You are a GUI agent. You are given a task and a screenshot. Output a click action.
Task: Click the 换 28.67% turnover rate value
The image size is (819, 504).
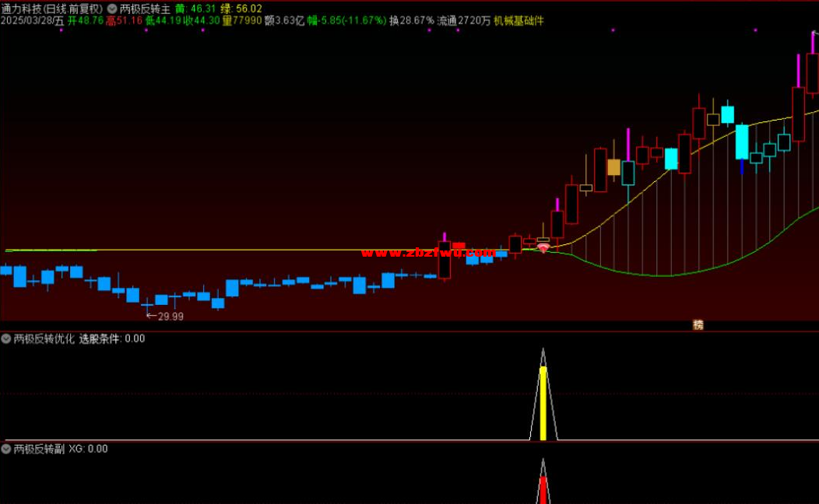(411, 21)
